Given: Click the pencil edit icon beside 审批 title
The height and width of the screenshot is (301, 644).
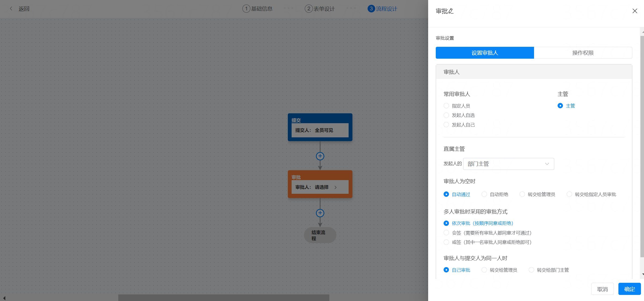Looking at the screenshot, I should tap(451, 11).
